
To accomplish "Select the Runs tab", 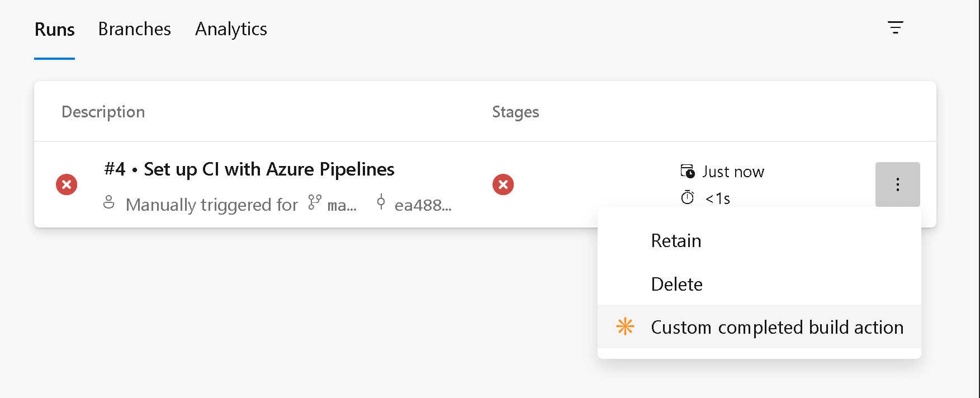I will point(54,29).
